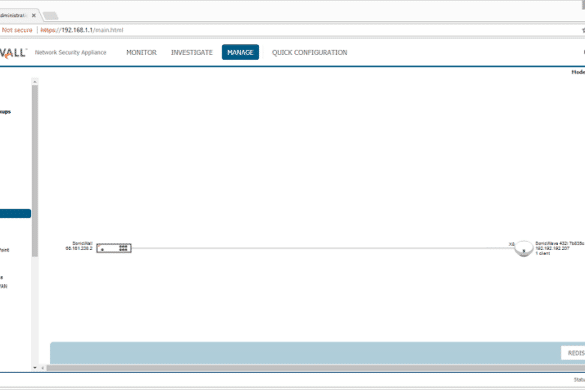Viewport: 585px width, 390px height.
Task: Click the SonicWave access point icon
Action: click(x=523, y=249)
